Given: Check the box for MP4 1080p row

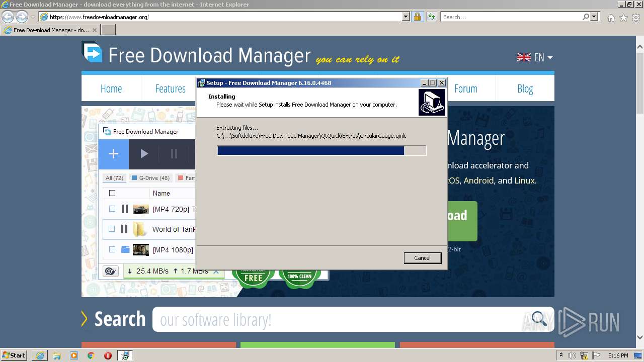Looking at the screenshot, I should coord(112,249).
